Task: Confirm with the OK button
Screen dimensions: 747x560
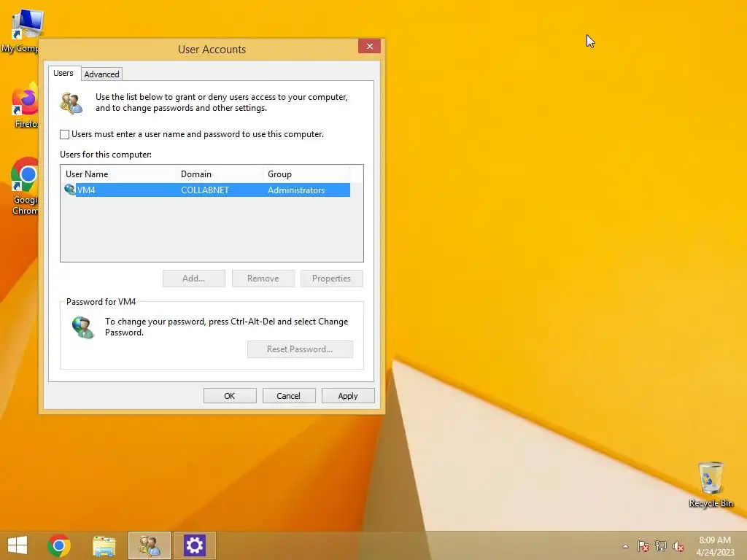Action: [230, 396]
